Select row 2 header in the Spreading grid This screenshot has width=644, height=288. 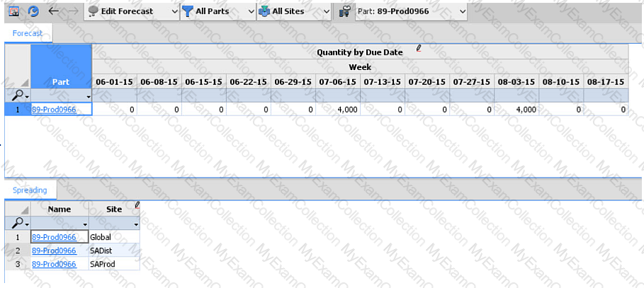point(18,250)
